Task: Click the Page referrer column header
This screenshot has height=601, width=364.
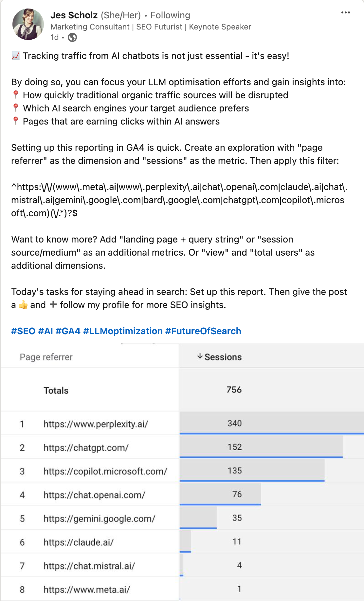Action: pyautogui.click(x=46, y=357)
